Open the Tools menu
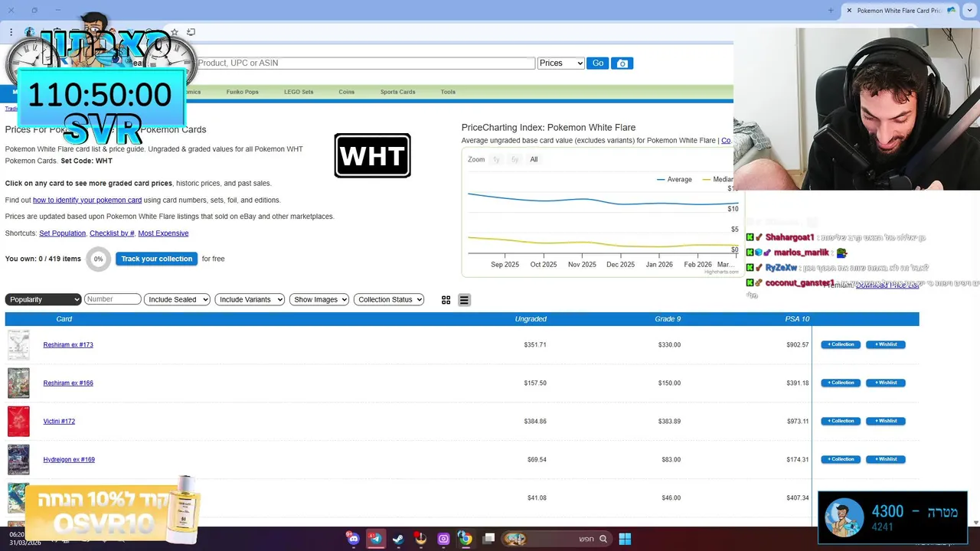Image resolution: width=980 pixels, height=551 pixels. tap(448, 92)
